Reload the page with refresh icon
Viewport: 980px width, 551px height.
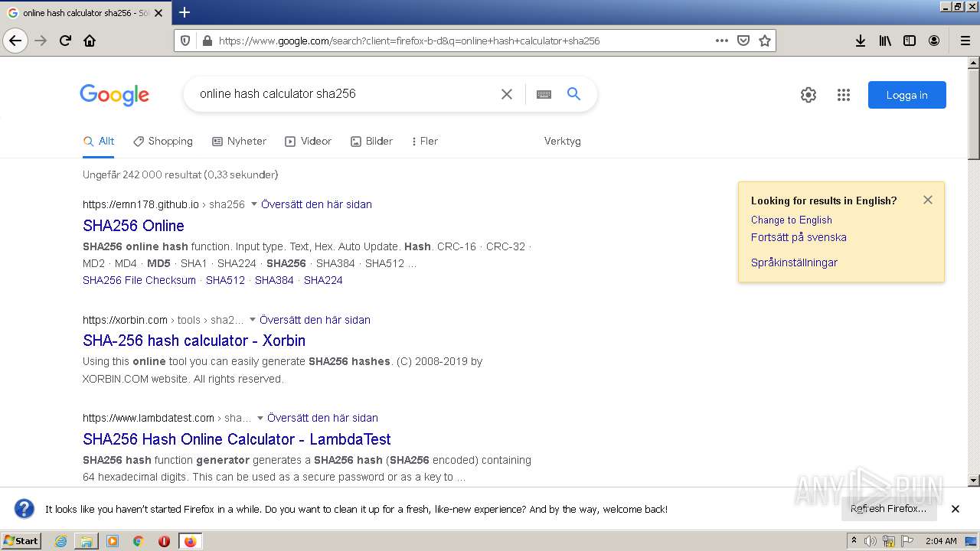[x=66, y=41]
